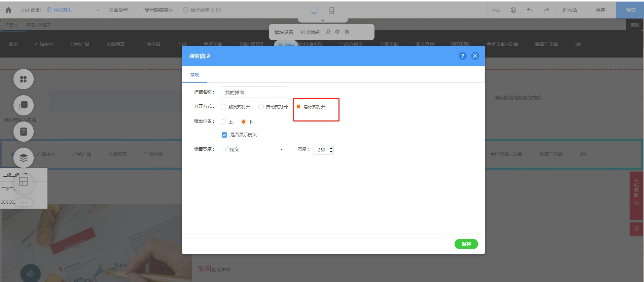
Task: Enable the 显示隐藏模块 checkbox
Action: tap(140, 10)
